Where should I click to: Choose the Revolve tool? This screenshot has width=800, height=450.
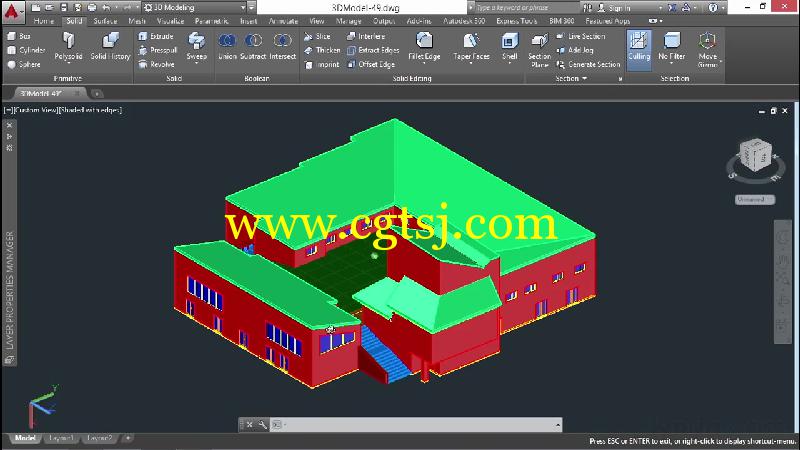(157, 64)
